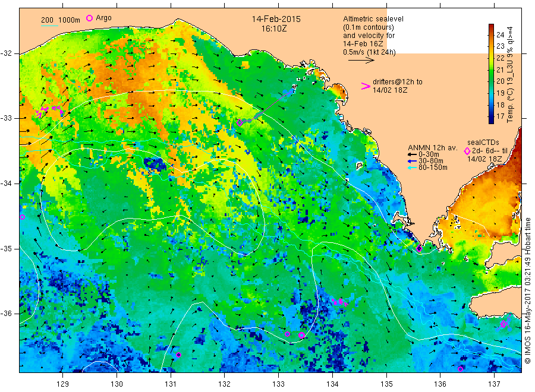
Task: Click the Argo float circle near 128.2E 34.5S
Action: click(22, 217)
